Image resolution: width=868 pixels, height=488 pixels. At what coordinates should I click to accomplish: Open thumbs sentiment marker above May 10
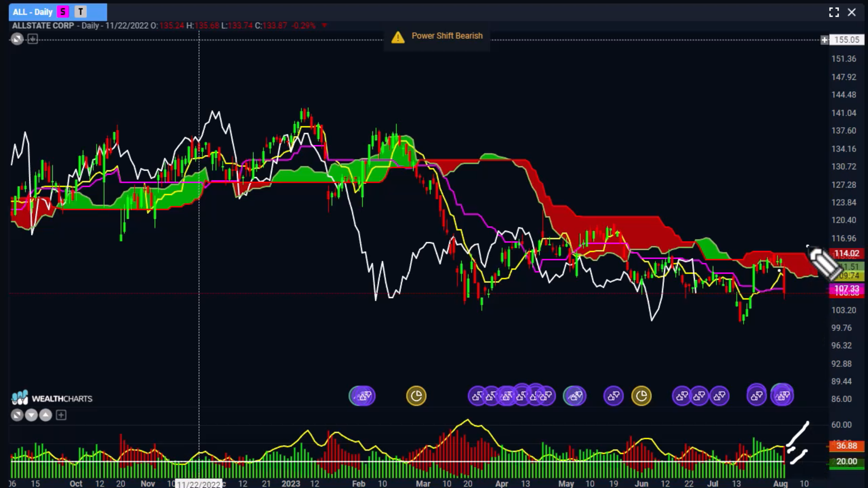point(575,396)
